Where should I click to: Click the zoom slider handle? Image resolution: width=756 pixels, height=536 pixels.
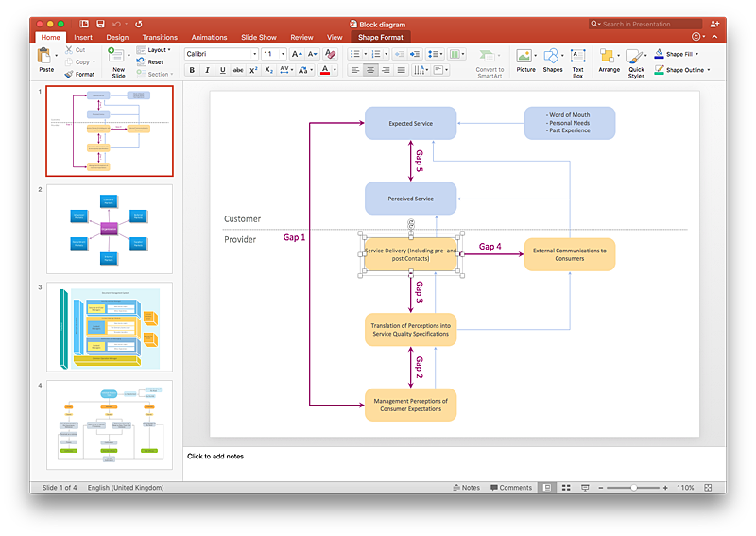tap(634, 488)
